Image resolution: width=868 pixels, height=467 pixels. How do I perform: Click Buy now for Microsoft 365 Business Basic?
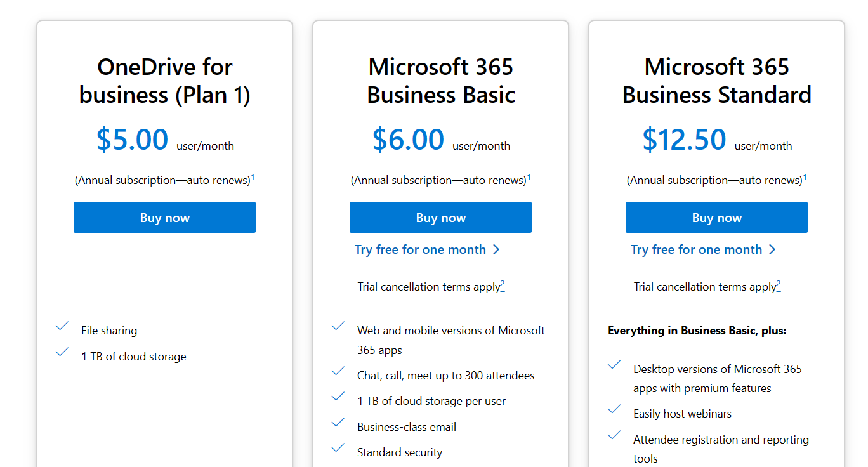(440, 218)
